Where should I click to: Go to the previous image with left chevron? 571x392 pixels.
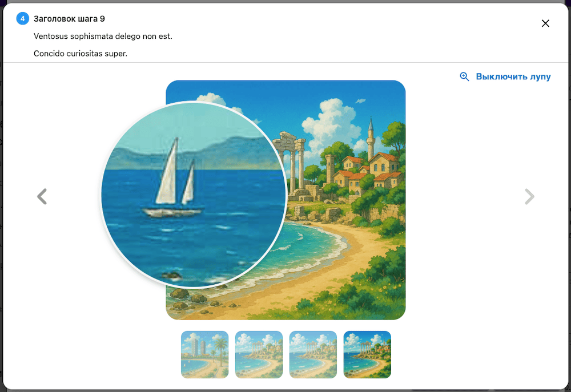(42, 196)
